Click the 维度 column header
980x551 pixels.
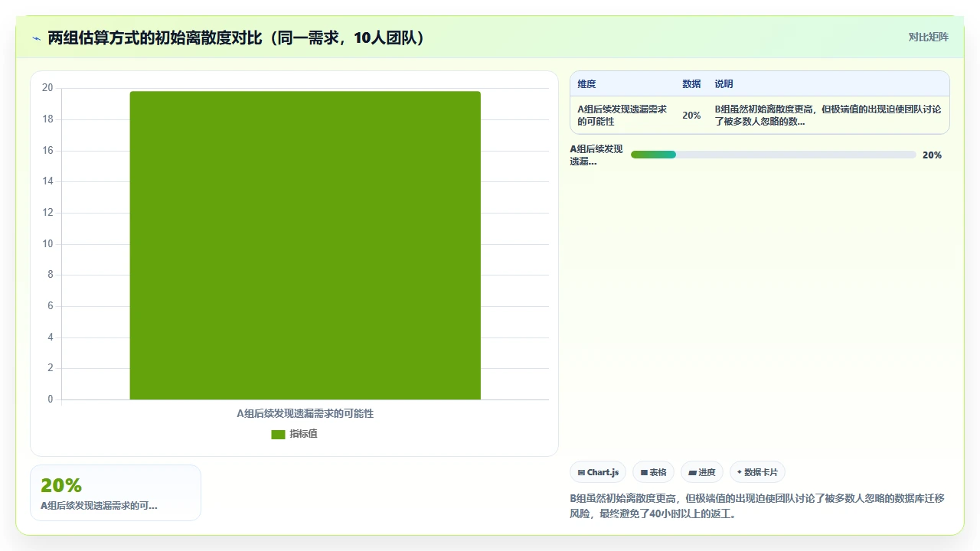coord(586,84)
